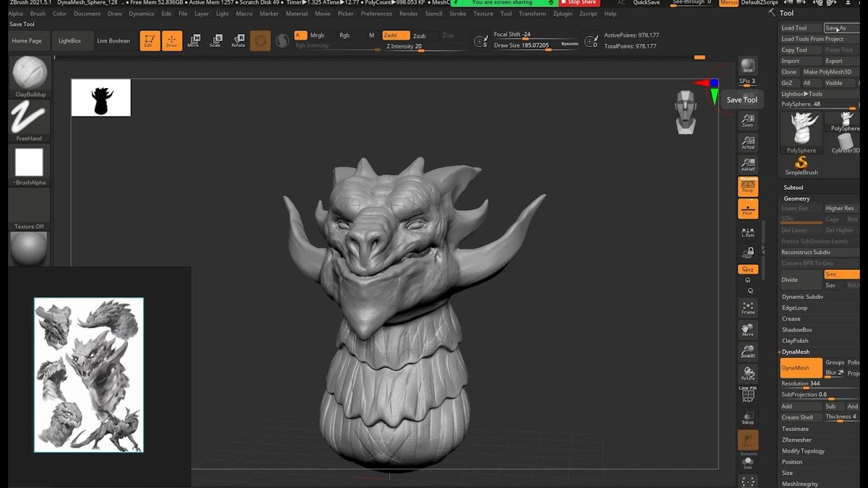Image resolution: width=868 pixels, height=488 pixels.
Task: Toggle the Floor grid
Action: coord(748,209)
